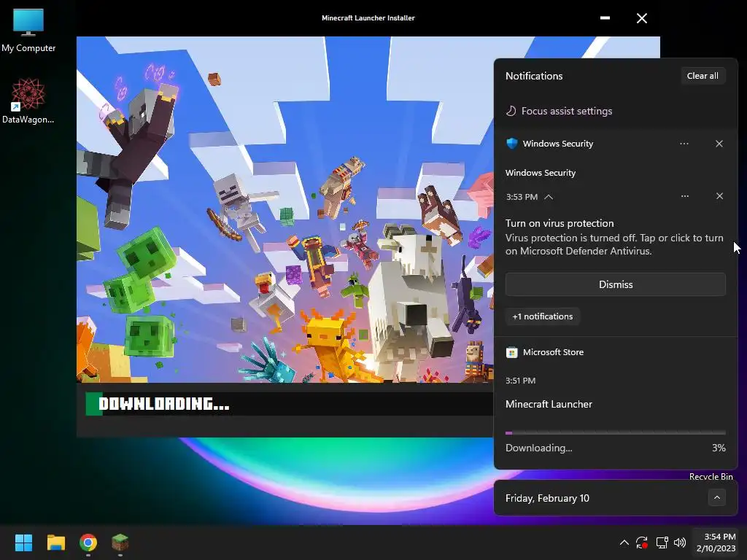Click the Downloading 3% status text

[x=616, y=448]
